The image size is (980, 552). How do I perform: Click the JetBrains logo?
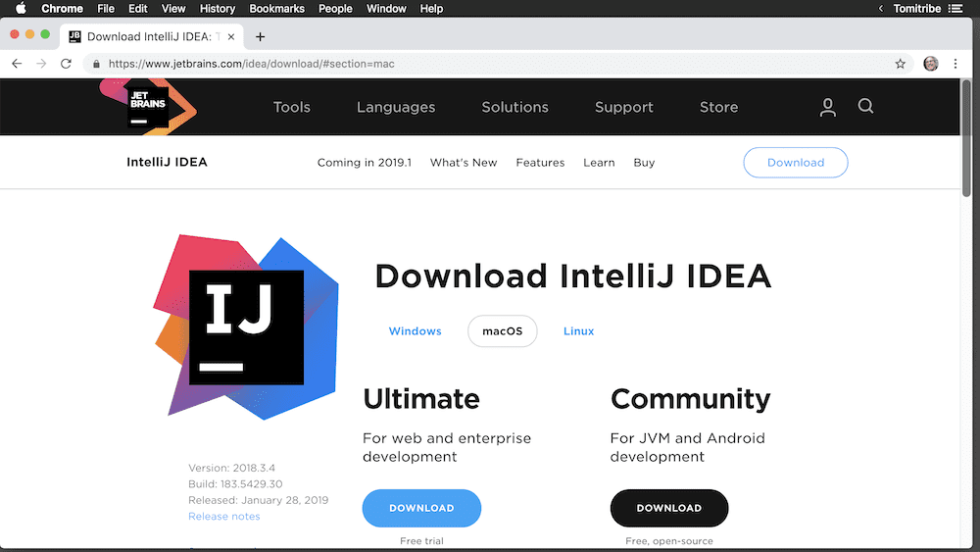click(x=149, y=106)
